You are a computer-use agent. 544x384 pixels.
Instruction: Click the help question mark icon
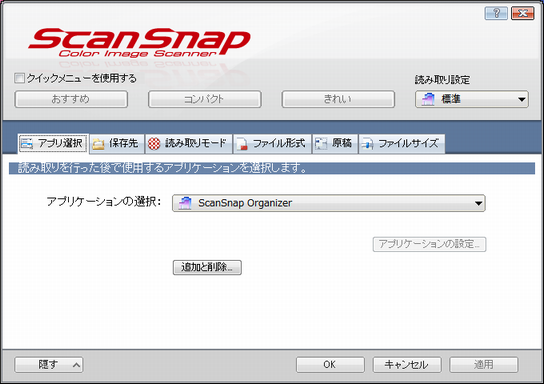click(496, 13)
